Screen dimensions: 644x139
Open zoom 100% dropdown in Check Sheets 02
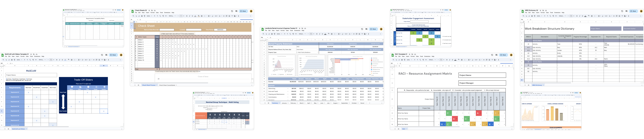[x=149, y=16]
